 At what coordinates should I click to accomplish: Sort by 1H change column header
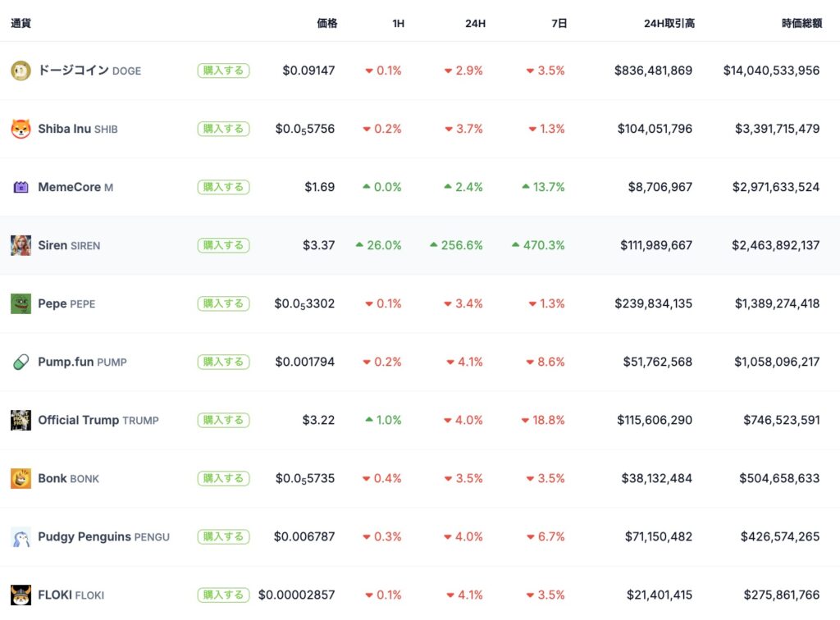pyautogui.click(x=398, y=24)
